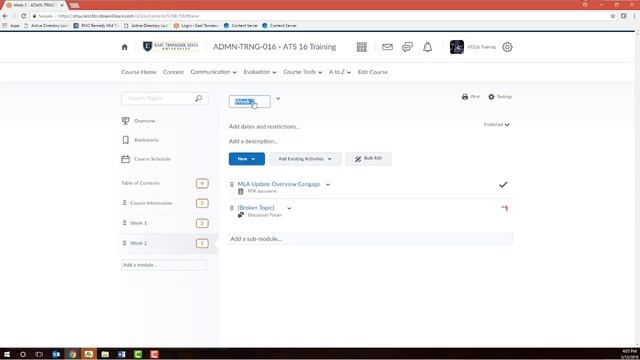640x360 pixels.
Task: Open File Explorer from the taskbar
Action: pyautogui.click(x=105, y=354)
